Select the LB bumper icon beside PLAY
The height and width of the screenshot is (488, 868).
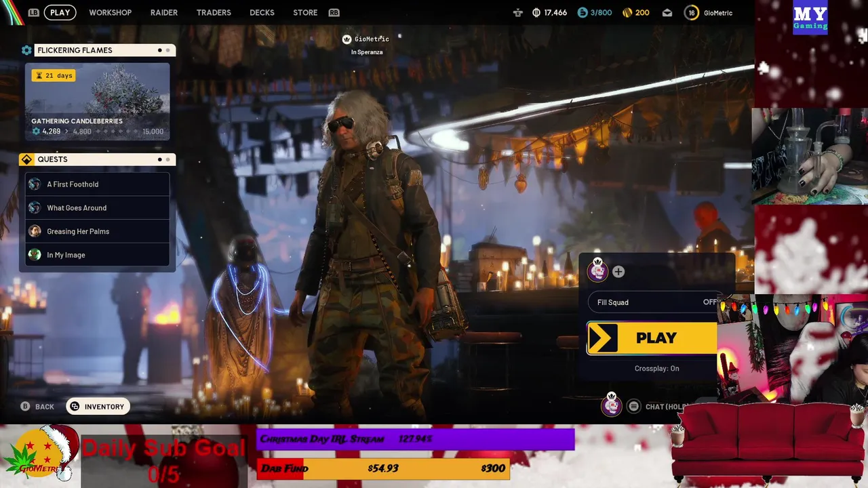click(x=33, y=13)
